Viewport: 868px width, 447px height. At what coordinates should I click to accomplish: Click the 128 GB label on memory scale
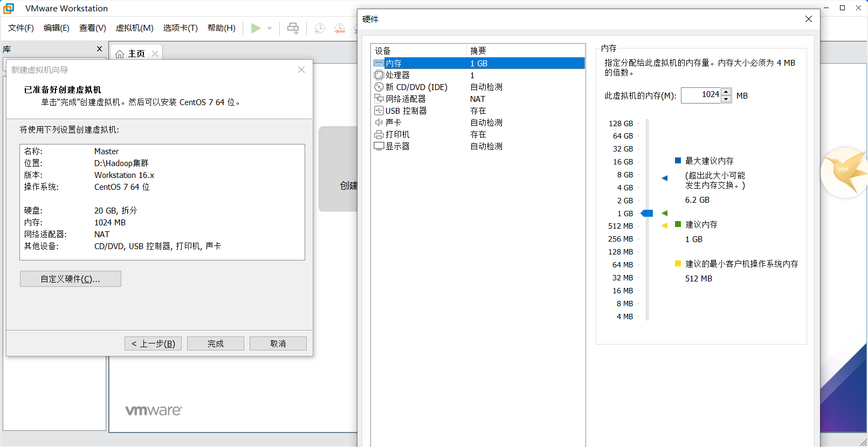point(621,123)
